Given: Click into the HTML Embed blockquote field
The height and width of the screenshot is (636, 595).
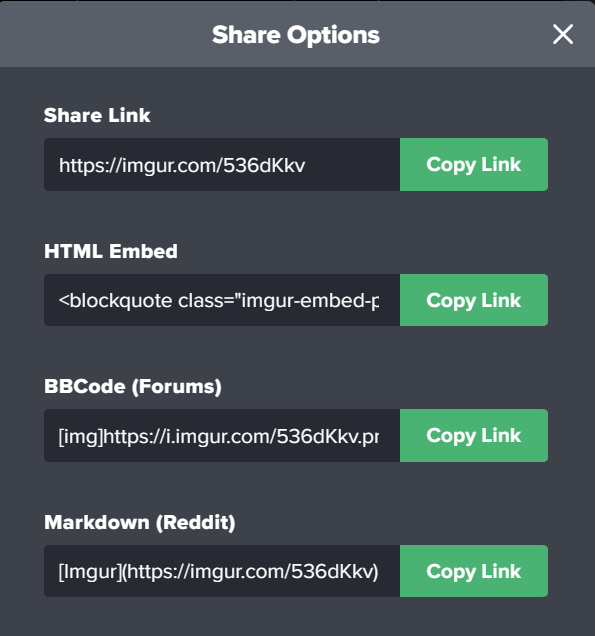Looking at the screenshot, I should coord(222,300).
